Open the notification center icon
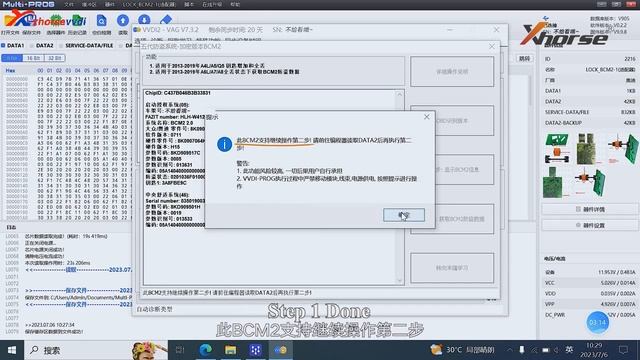Viewport: 640px width, 360px height. point(623,350)
